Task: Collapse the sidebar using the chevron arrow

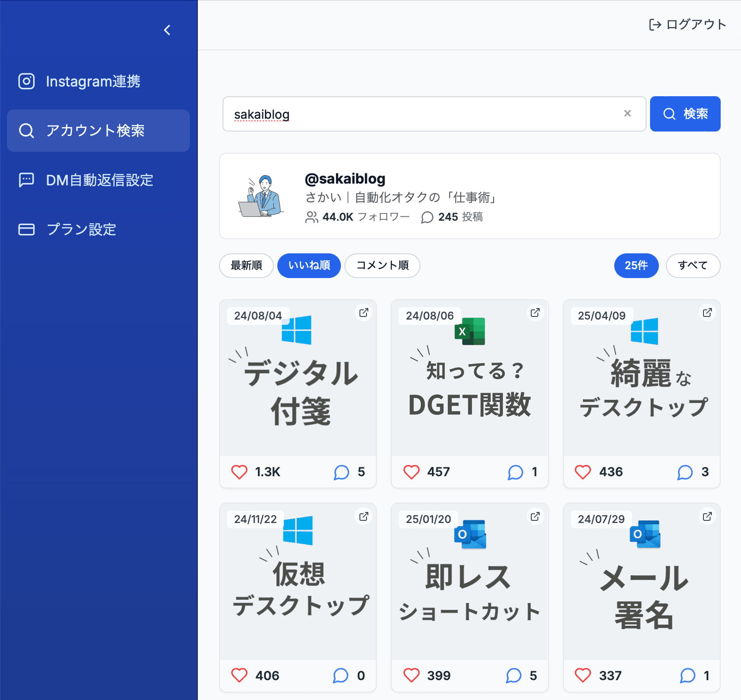Action: pos(167,30)
